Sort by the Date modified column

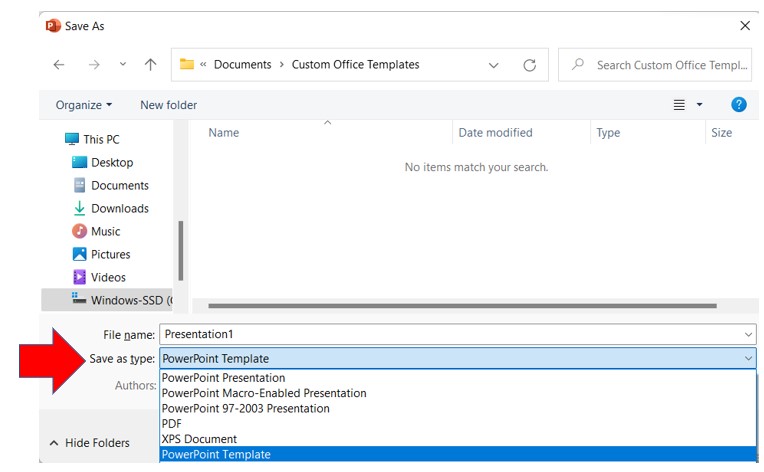[496, 132]
